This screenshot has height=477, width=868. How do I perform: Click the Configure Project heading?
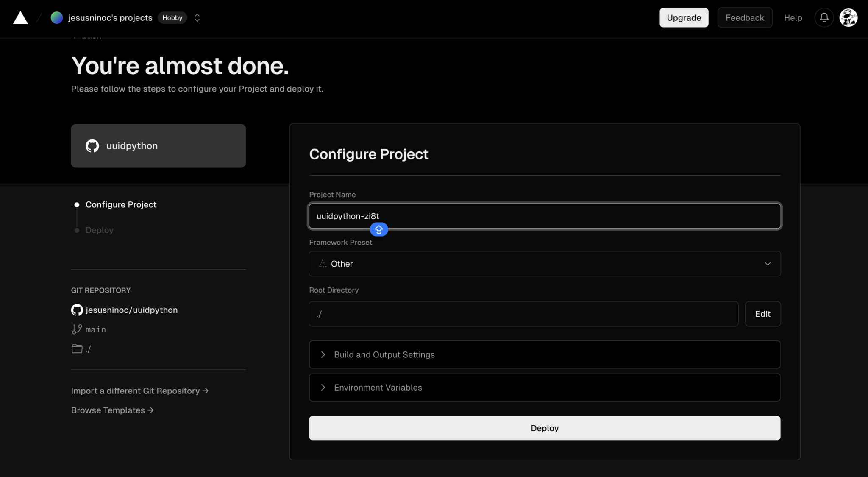coord(369,154)
